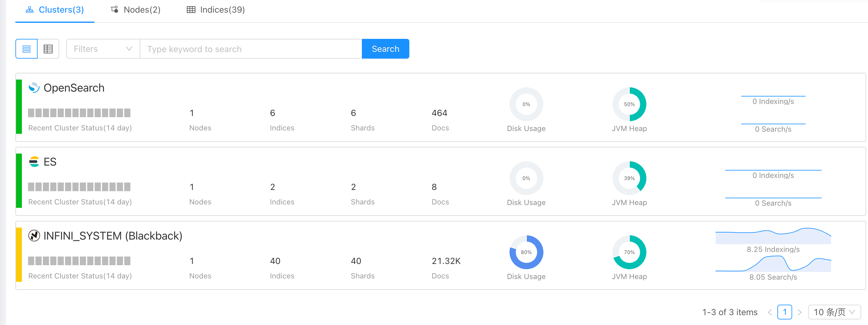Click ES docs count 8
868x325 pixels.
[x=434, y=187]
